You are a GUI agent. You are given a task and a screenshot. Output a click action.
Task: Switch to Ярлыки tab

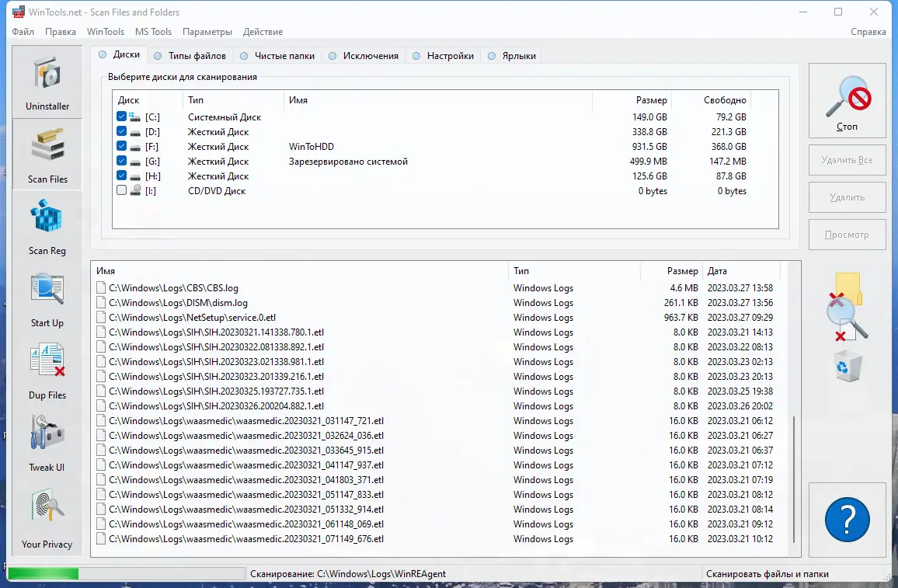click(512, 56)
